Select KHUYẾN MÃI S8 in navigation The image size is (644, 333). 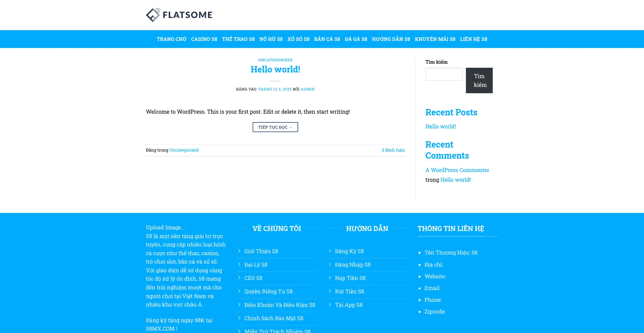tap(435, 39)
